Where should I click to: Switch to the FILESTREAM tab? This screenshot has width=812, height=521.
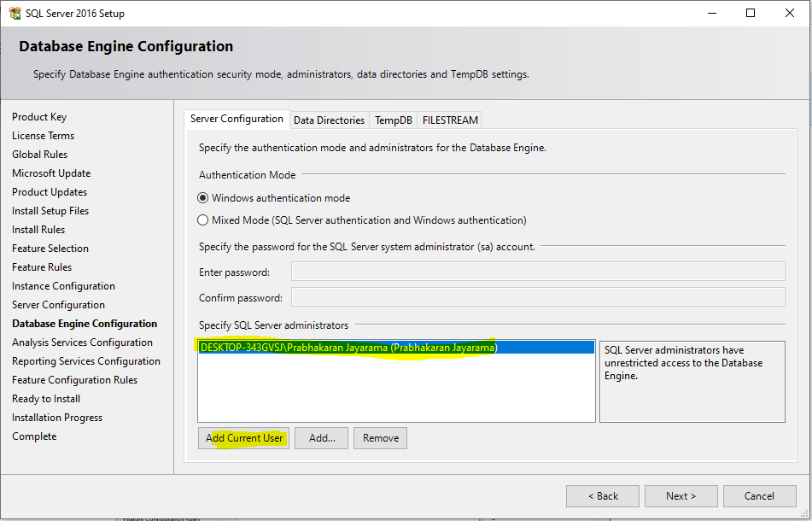(450, 120)
